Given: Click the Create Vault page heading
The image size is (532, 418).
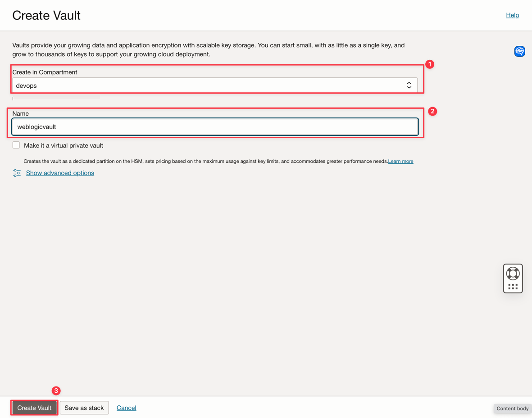Looking at the screenshot, I should click(x=46, y=15).
